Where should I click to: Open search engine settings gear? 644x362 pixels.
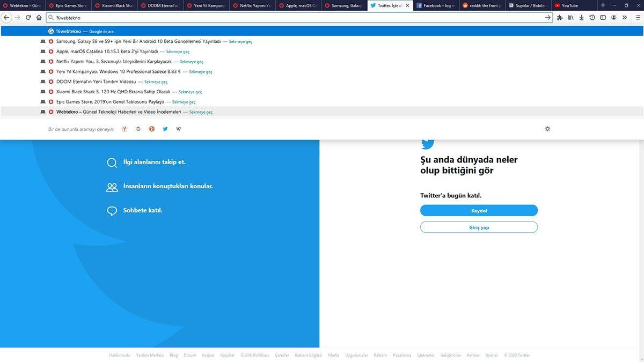coord(547,129)
